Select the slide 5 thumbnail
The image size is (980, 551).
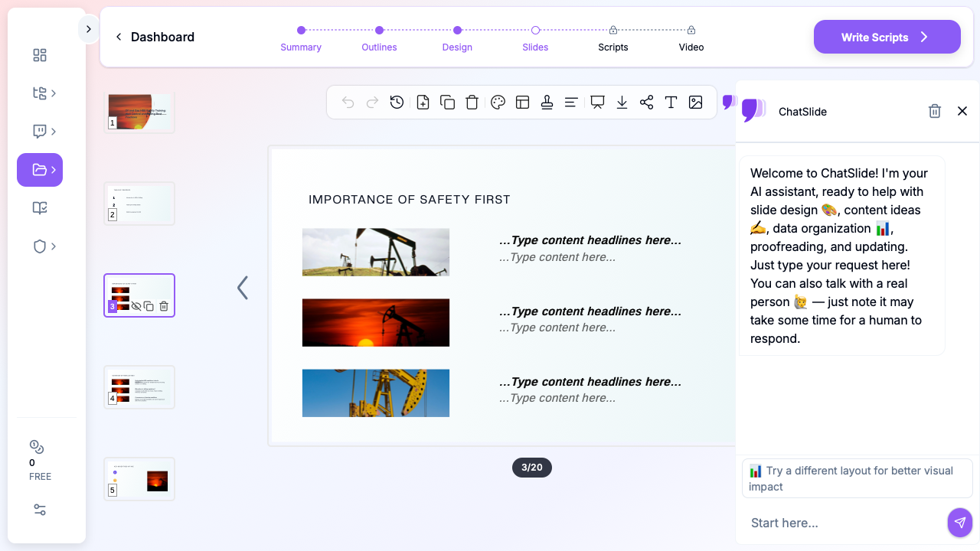point(139,479)
